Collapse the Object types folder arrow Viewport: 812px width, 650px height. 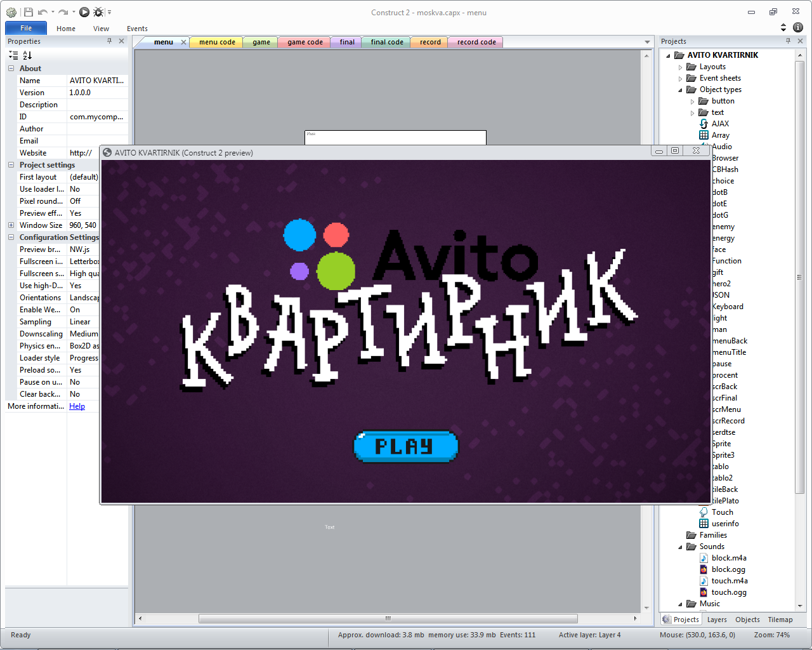pos(680,90)
